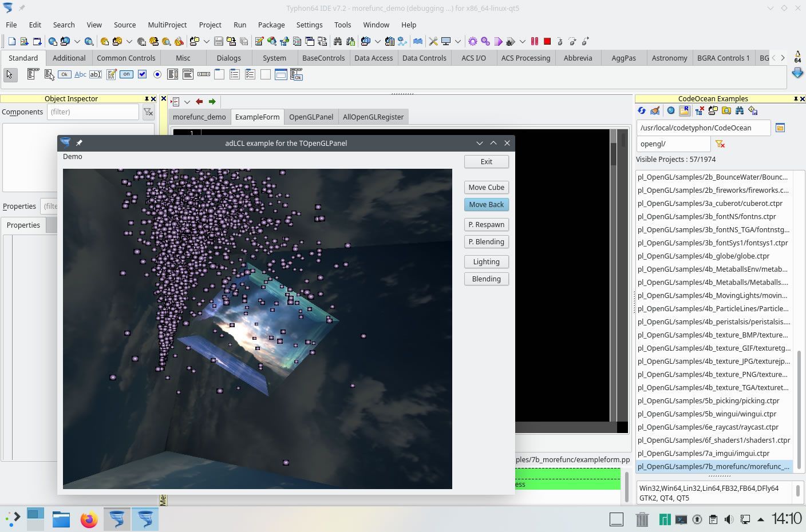
Task: Select the TButton Ok palette component
Action: pyautogui.click(x=65, y=74)
